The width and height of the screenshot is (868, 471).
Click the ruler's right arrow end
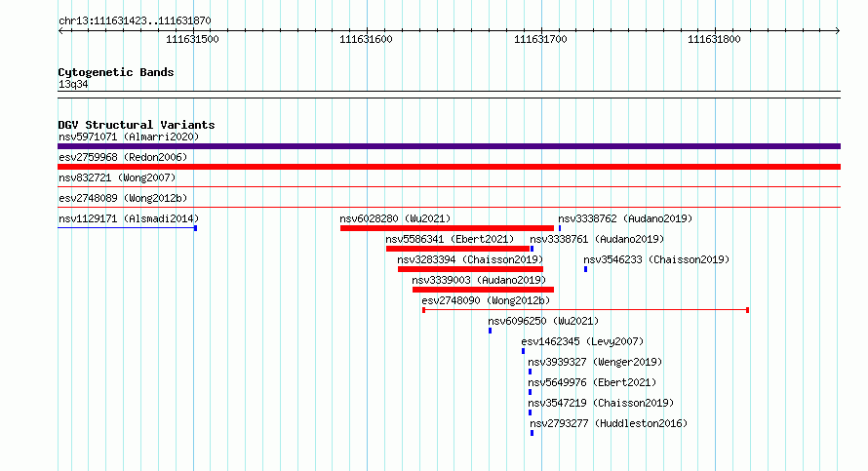pyautogui.click(x=837, y=31)
